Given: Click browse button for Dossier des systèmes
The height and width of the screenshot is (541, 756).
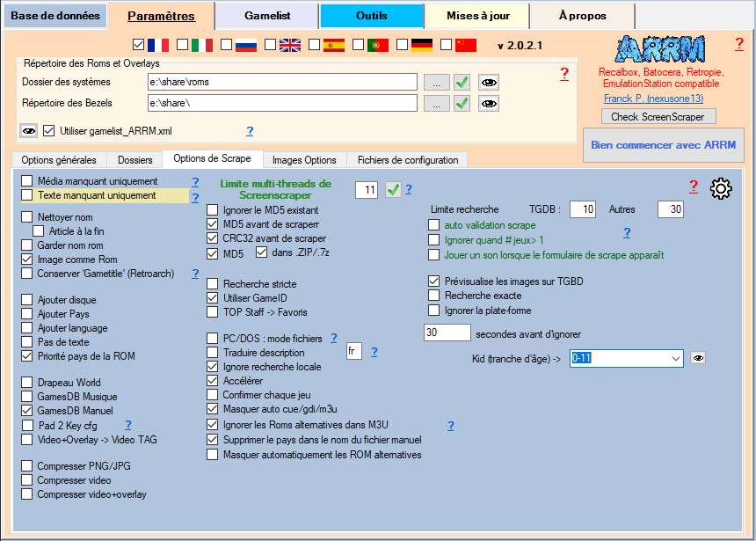Looking at the screenshot, I should point(435,82).
